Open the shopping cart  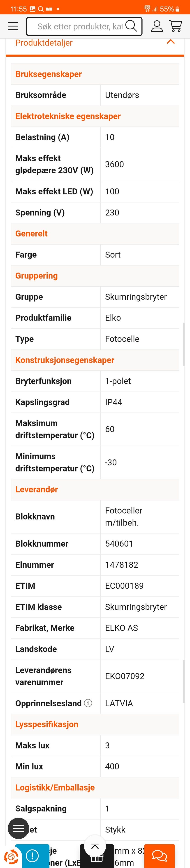click(176, 26)
